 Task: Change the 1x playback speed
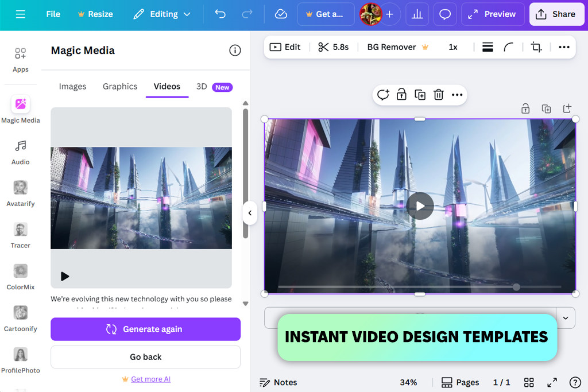[453, 47]
